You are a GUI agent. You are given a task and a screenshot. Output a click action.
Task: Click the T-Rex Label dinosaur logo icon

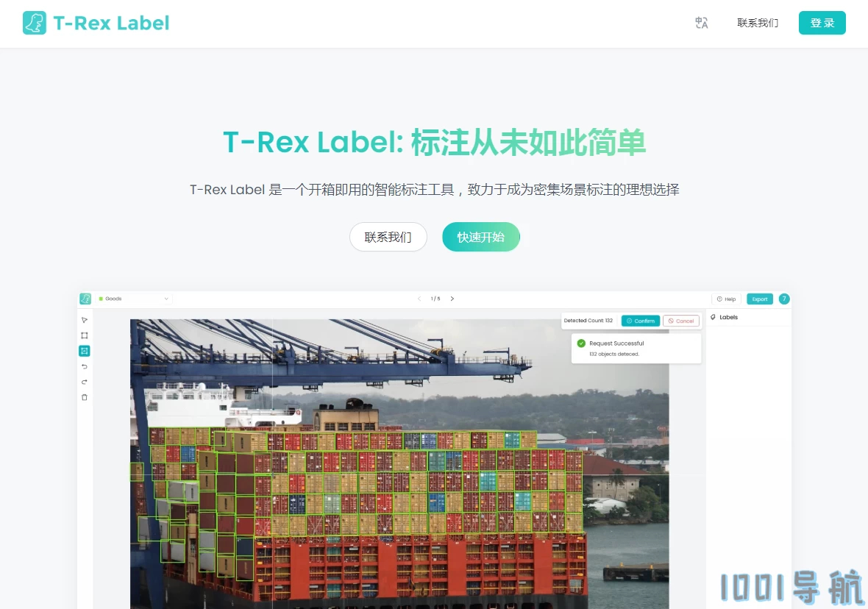point(35,23)
